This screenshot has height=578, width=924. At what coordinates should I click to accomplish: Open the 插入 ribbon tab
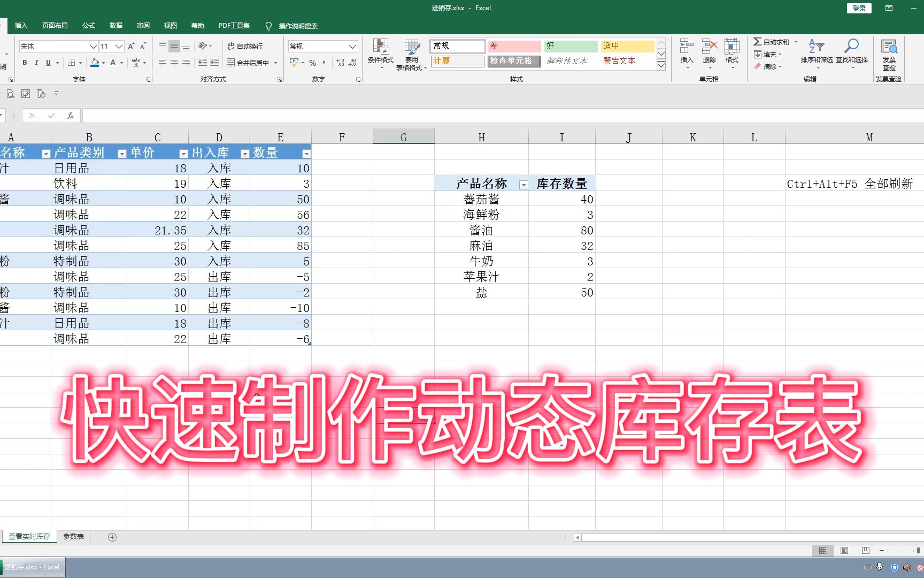[x=21, y=26]
